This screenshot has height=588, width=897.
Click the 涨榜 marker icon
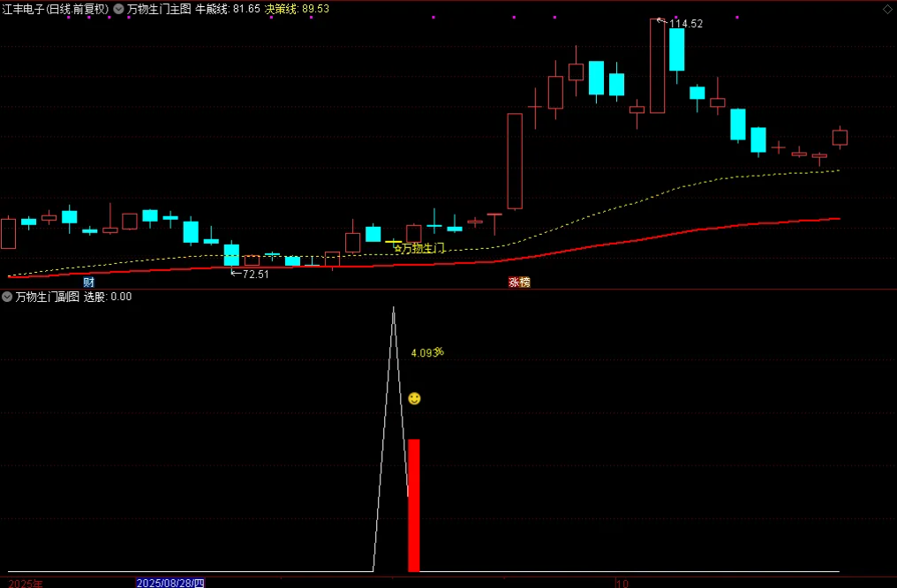pos(519,282)
